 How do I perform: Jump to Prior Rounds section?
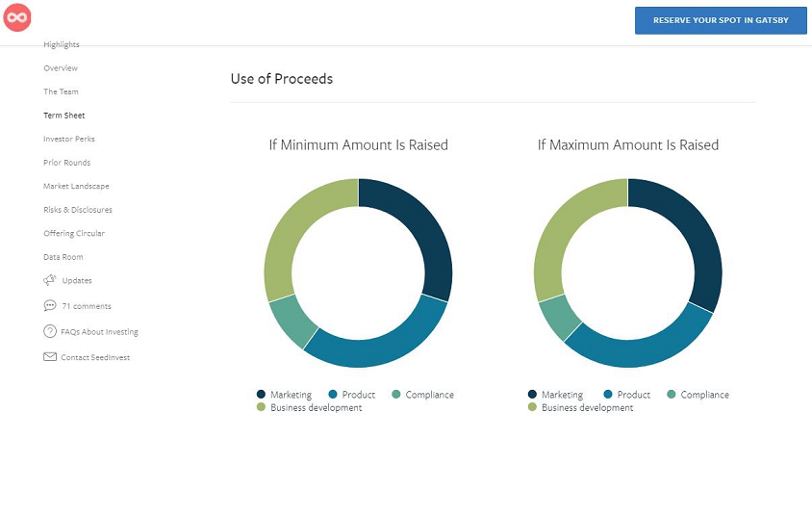tap(66, 163)
